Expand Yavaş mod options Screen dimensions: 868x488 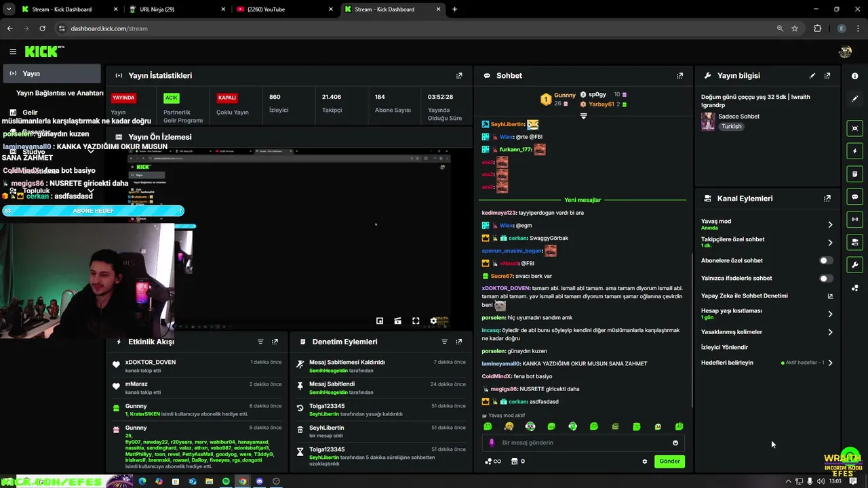coord(830,224)
